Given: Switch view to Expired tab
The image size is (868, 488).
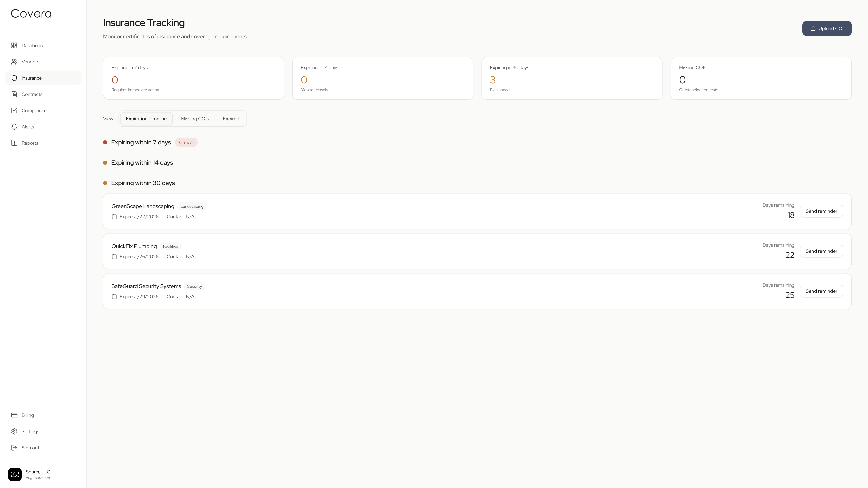Looking at the screenshot, I should click(231, 119).
